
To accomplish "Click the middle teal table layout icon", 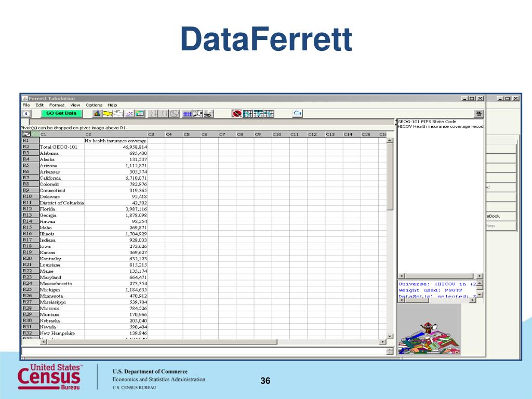I will click(259, 114).
